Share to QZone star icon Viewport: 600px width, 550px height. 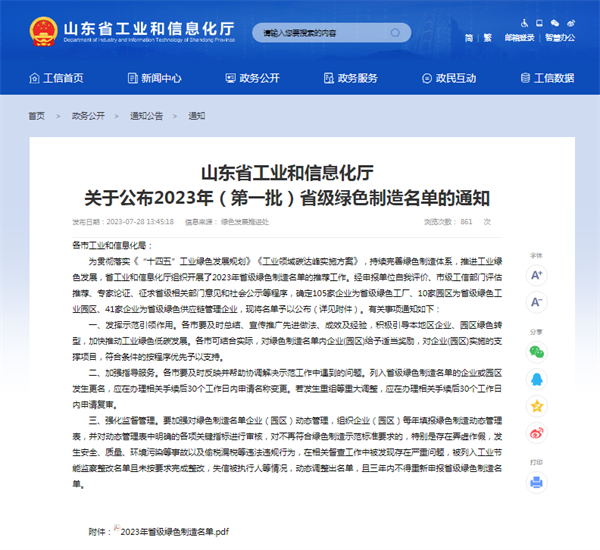coord(537,406)
